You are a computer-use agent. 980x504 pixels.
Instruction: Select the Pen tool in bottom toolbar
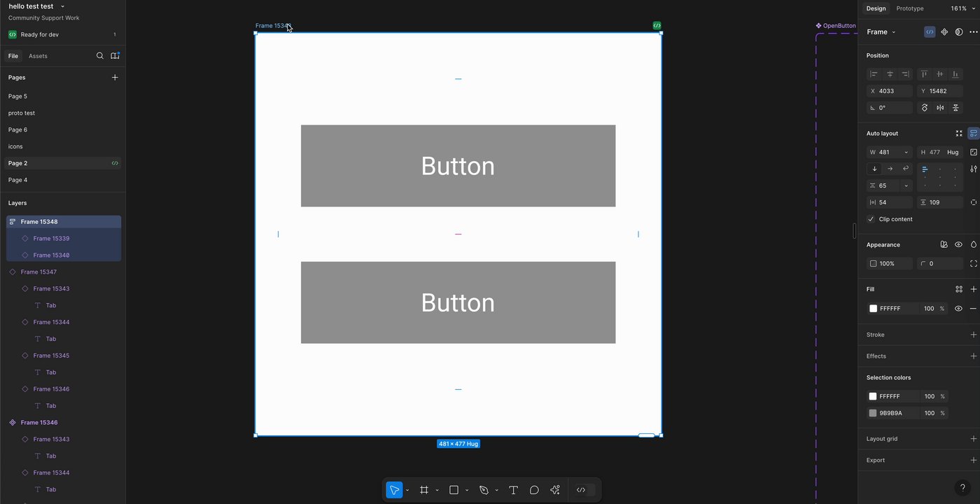[x=484, y=490]
